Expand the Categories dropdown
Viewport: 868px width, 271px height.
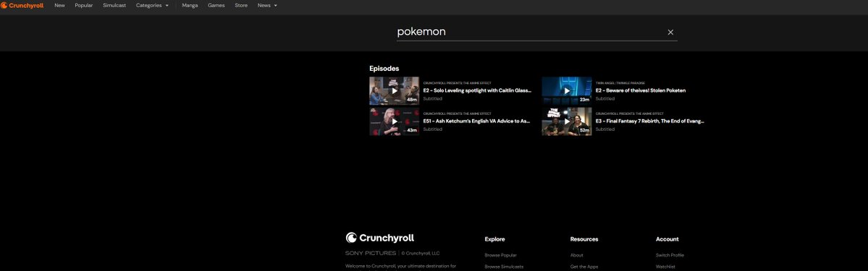pyautogui.click(x=152, y=6)
